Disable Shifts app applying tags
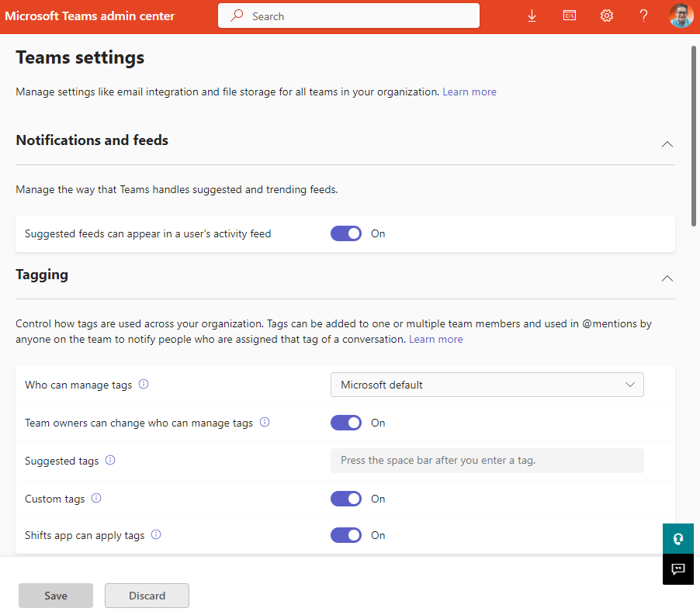The width and height of the screenshot is (700, 615). tap(346, 535)
